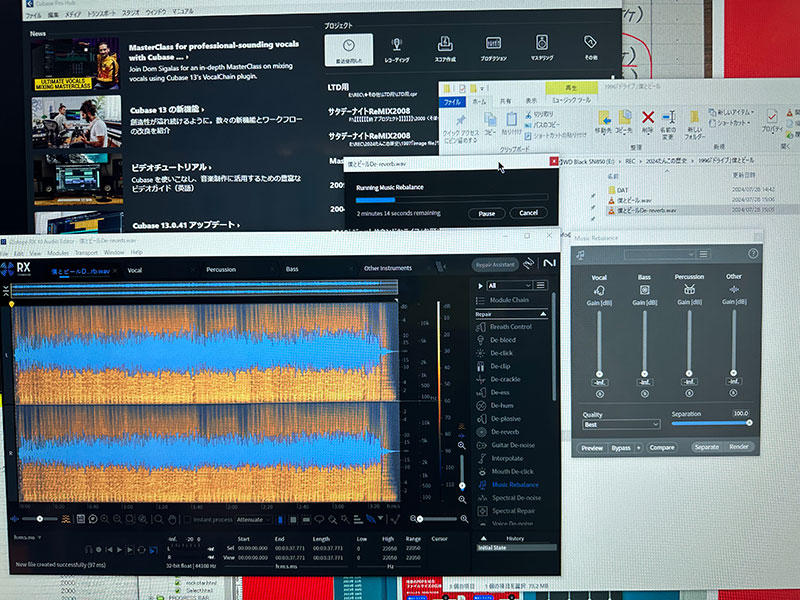
Task: Switch to the Other Instruments tab in RX
Action: 388,268
